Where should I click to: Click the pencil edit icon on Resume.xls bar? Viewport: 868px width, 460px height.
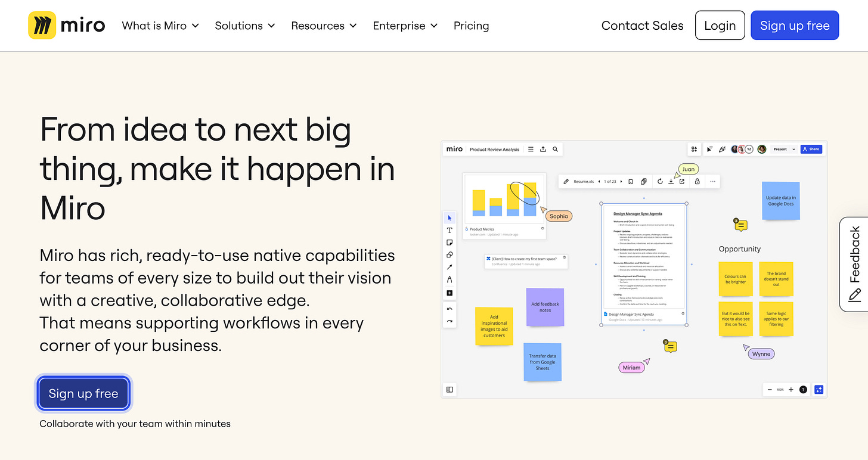click(567, 181)
